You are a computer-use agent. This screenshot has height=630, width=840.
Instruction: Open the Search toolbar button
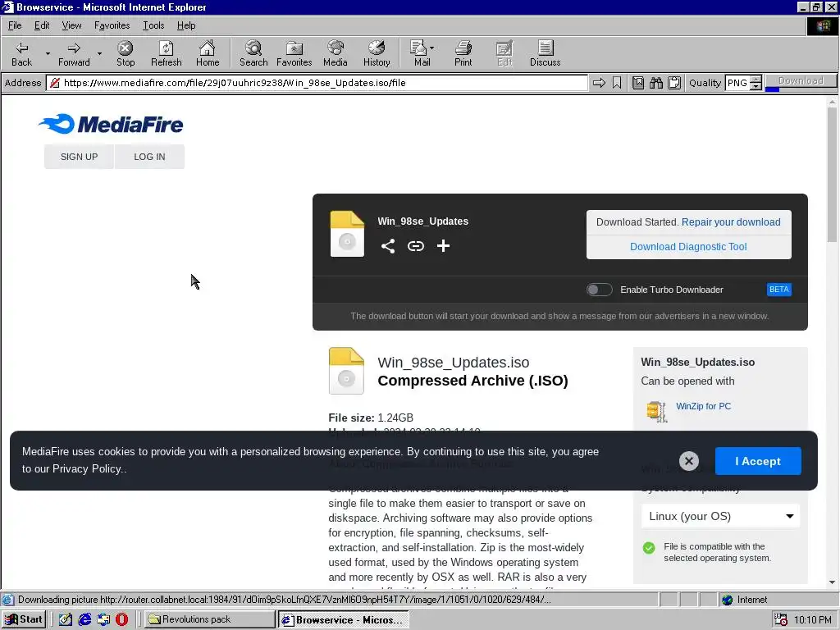253,53
